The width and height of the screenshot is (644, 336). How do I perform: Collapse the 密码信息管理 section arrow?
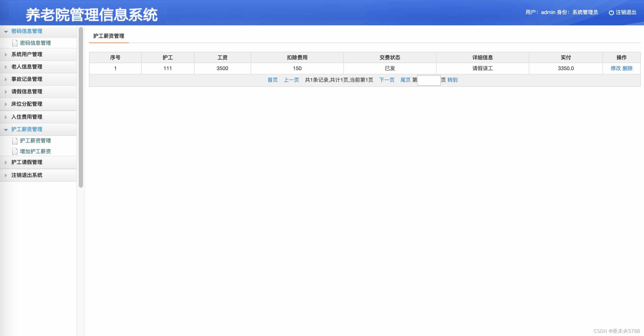6,32
